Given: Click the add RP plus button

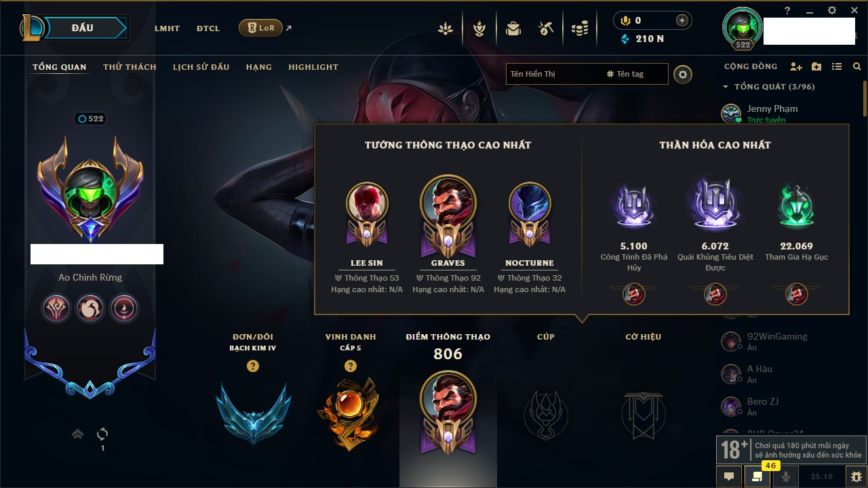Looking at the screenshot, I should 682,20.
